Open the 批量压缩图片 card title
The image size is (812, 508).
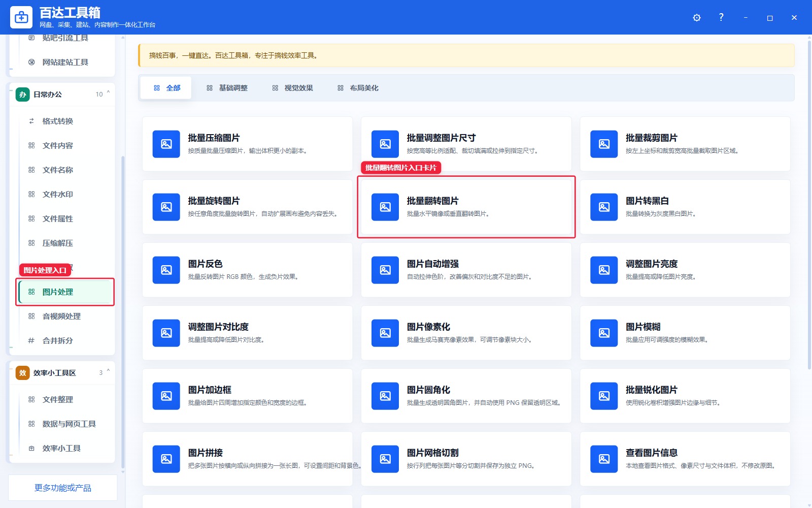pyautogui.click(x=214, y=138)
